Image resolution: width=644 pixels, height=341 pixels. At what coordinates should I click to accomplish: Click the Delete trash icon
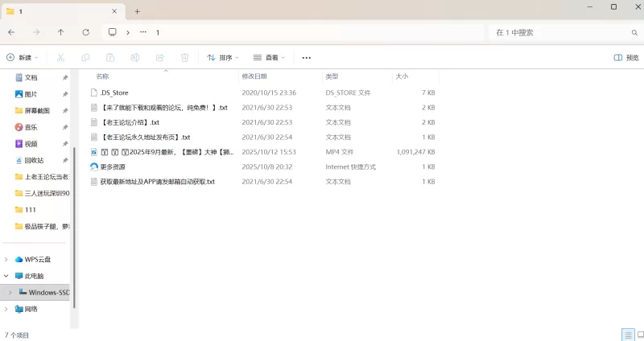pyautogui.click(x=184, y=58)
